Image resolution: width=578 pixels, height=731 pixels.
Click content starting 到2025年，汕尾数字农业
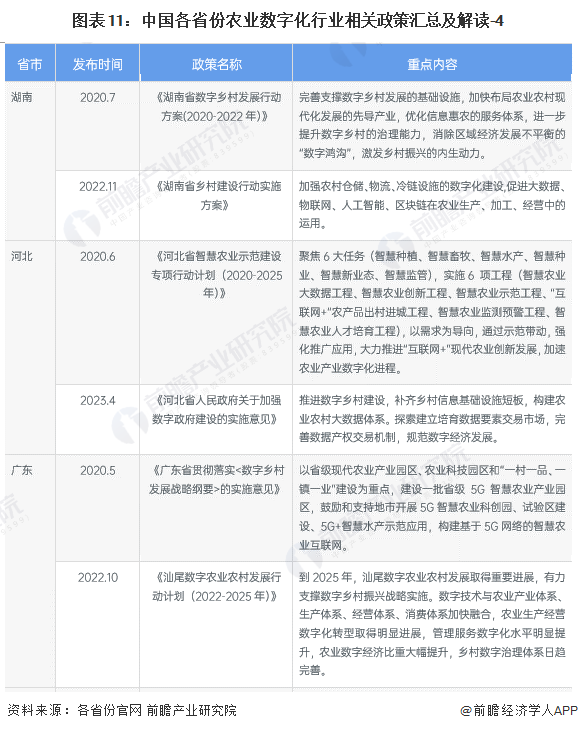click(x=432, y=624)
